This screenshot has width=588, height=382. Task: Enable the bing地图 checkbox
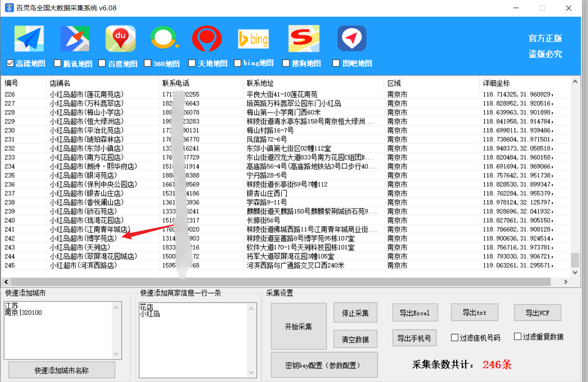[x=237, y=63]
